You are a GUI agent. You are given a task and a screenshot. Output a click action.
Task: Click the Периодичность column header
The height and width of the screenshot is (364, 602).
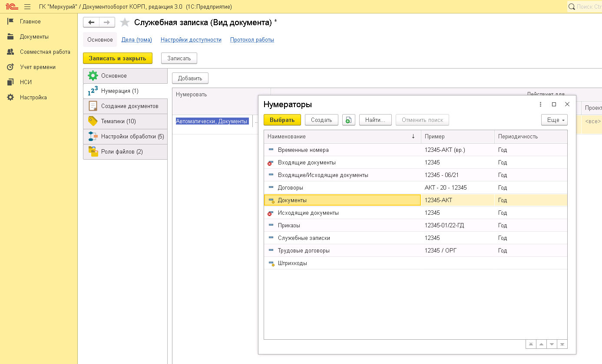point(531,137)
